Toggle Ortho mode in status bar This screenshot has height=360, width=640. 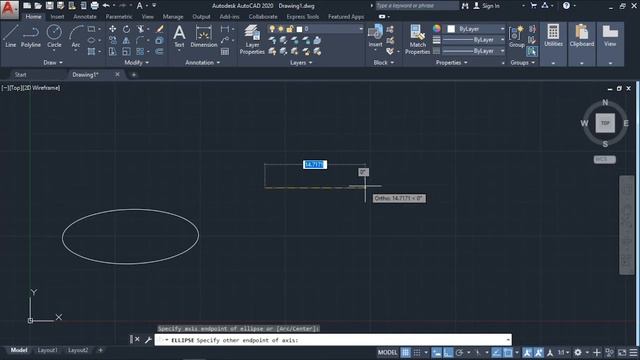click(448, 352)
